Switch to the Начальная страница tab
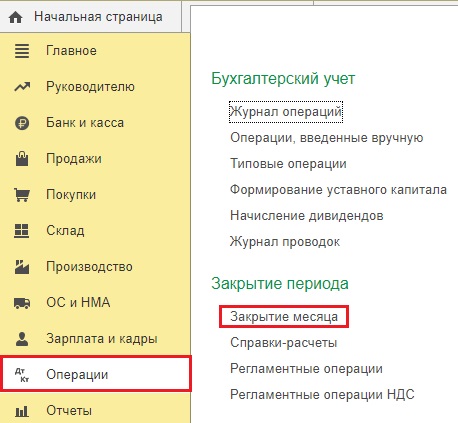Viewport: 458px width, 423px height. pyautogui.click(x=90, y=17)
